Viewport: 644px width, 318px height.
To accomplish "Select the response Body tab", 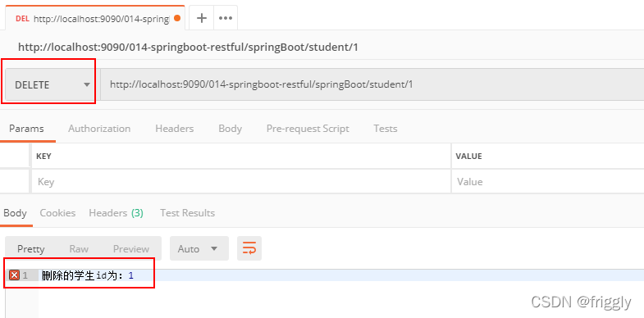I will click(x=16, y=213).
